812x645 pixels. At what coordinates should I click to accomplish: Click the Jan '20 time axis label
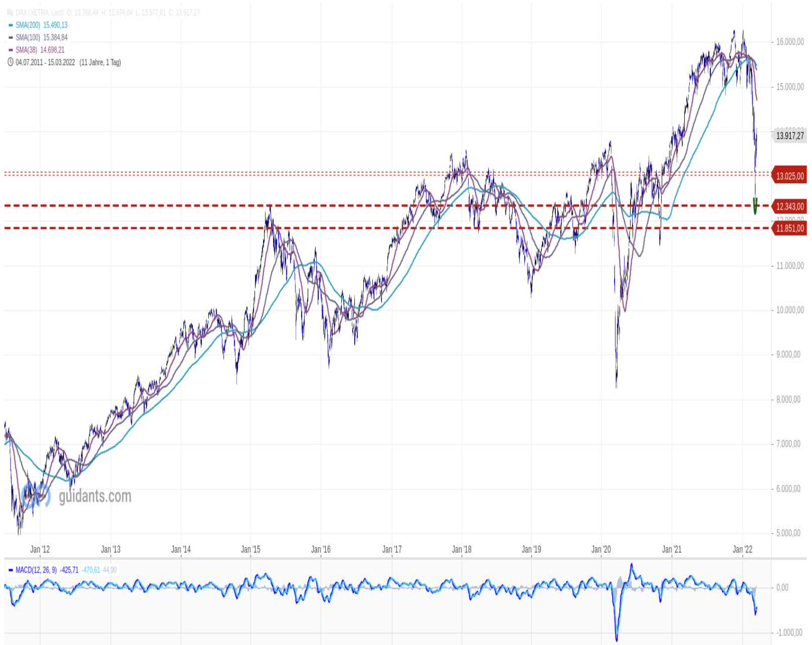(x=601, y=550)
